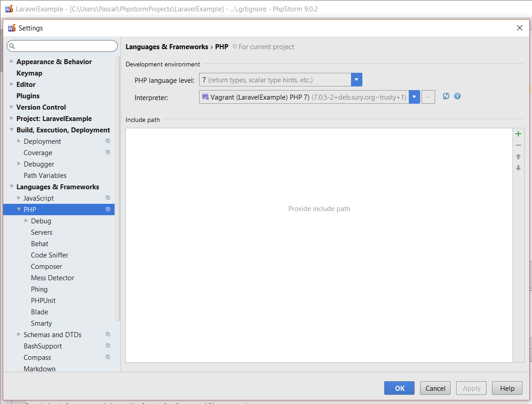This screenshot has height=404, width=532.
Task: Click the settings tree scrollbar
Action: click(x=118, y=188)
